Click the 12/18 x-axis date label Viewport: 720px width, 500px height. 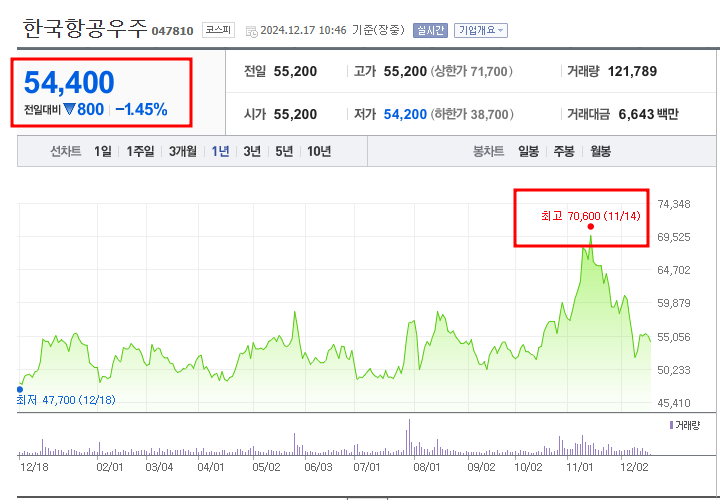point(35,467)
